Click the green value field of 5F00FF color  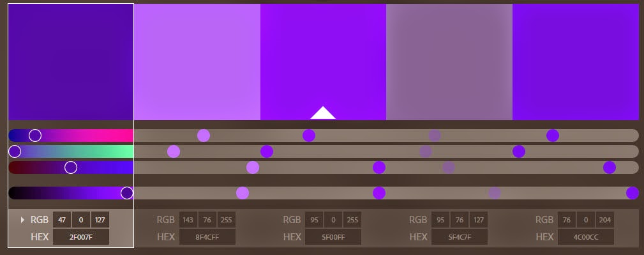coord(333,220)
